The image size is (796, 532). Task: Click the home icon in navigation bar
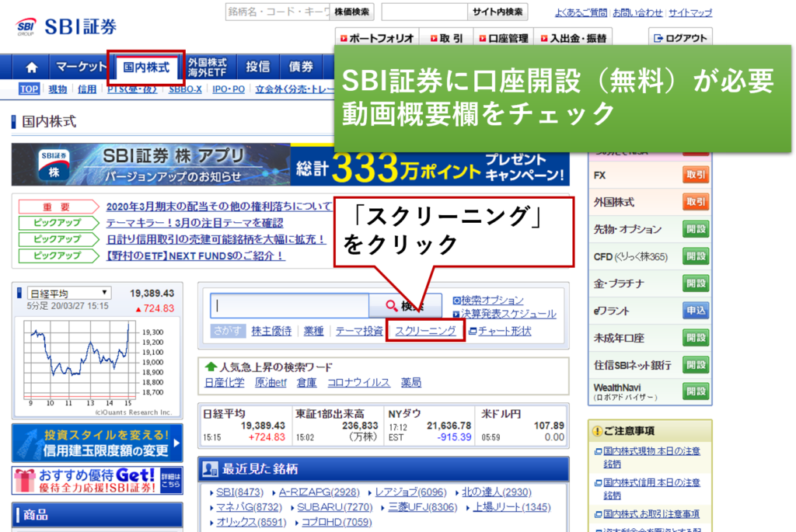point(31,68)
